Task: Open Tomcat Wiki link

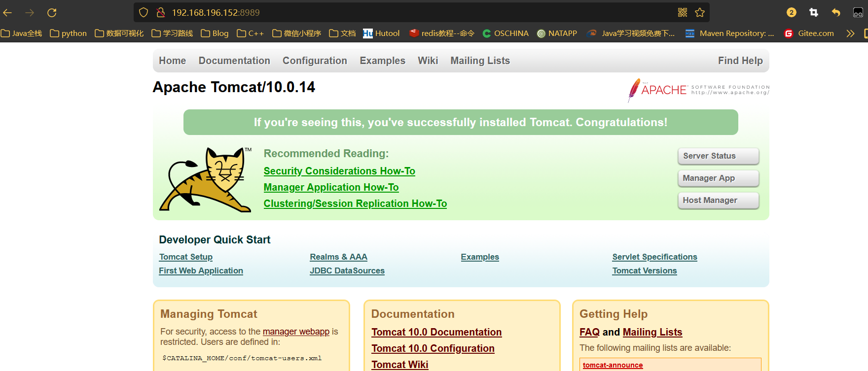Action: [400, 365]
